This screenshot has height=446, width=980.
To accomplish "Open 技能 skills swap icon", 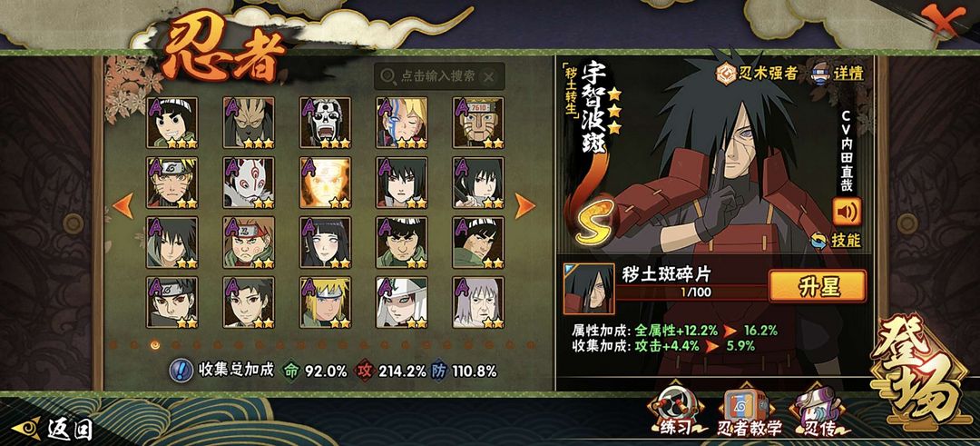I will pyautogui.click(x=819, y=240).
